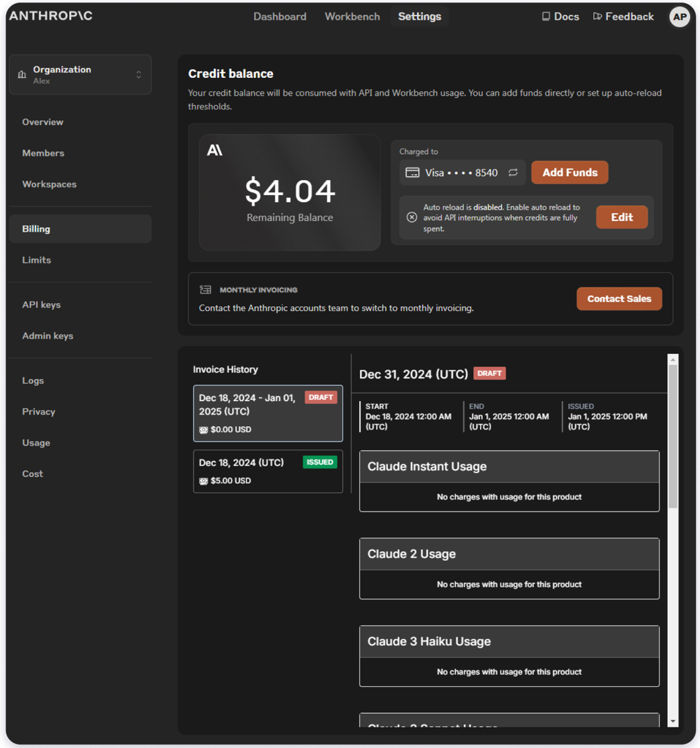
Task: Click the Invoice History heading
Action: pyautogui.click(x=225, y=369)
